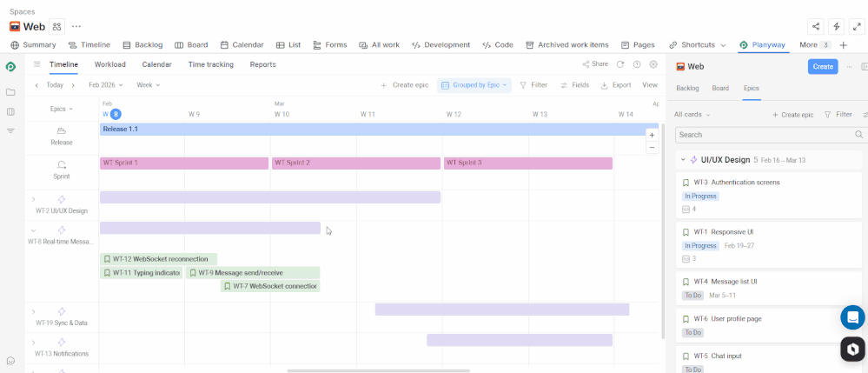Screen dimensions: 868x373
Task: Expand the WT-19 Sync & Data epic
Action: pos(33,311)
